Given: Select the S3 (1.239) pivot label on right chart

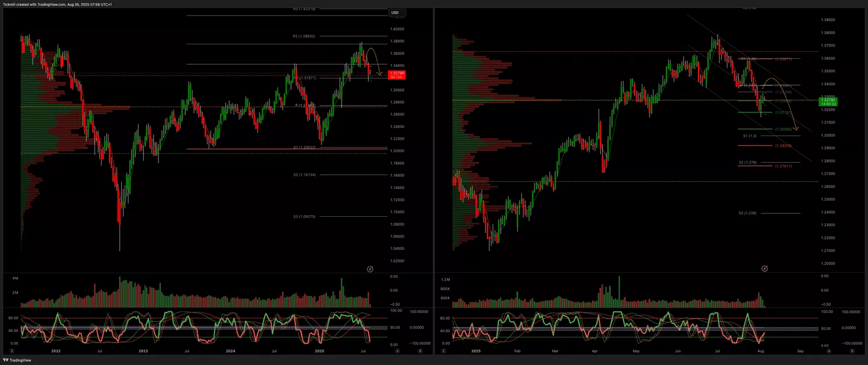Looking at the screenshot, I should (x=747, y=213).
